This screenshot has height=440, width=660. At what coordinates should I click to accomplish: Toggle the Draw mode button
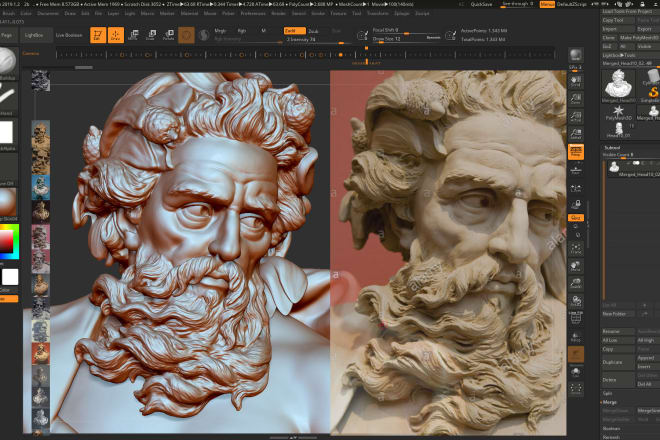116,35
